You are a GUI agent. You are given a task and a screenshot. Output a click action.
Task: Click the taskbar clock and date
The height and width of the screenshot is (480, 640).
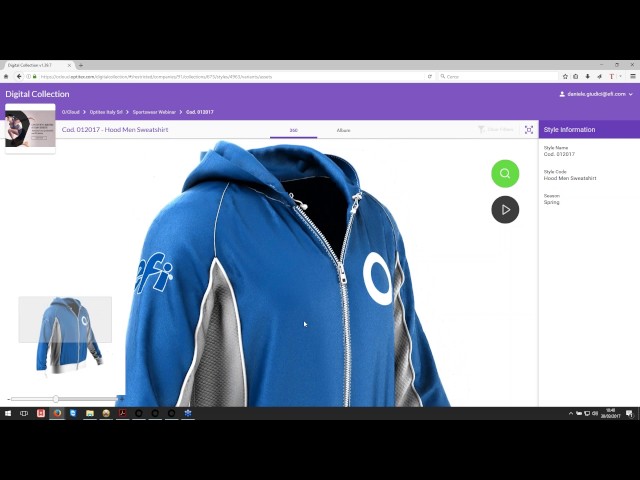[x=611, y=413]
